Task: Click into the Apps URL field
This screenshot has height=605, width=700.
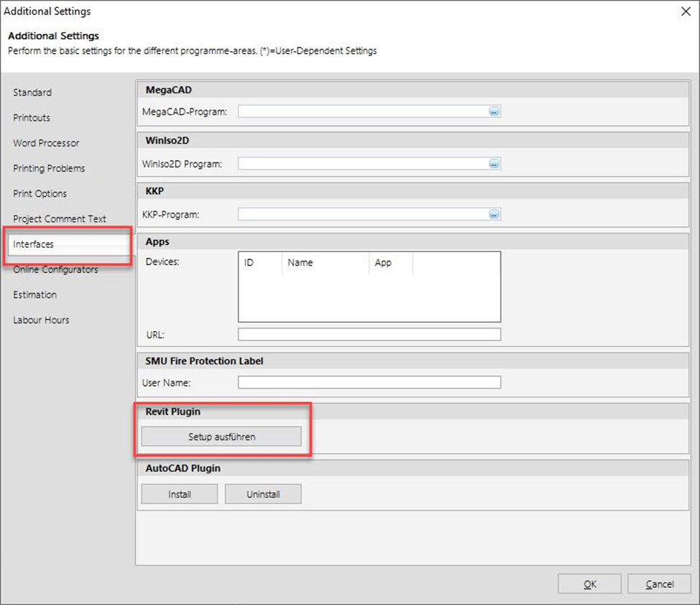Action: [369, 335]
